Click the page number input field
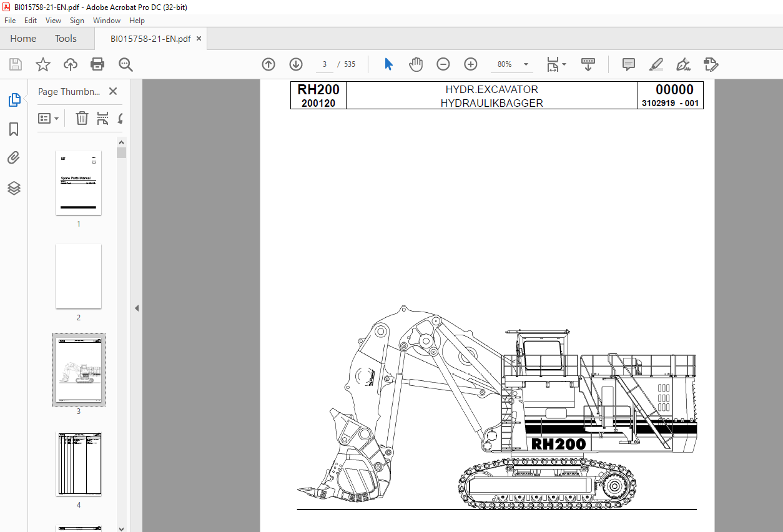Screen dimensions: 783x532 pos(325,64)
